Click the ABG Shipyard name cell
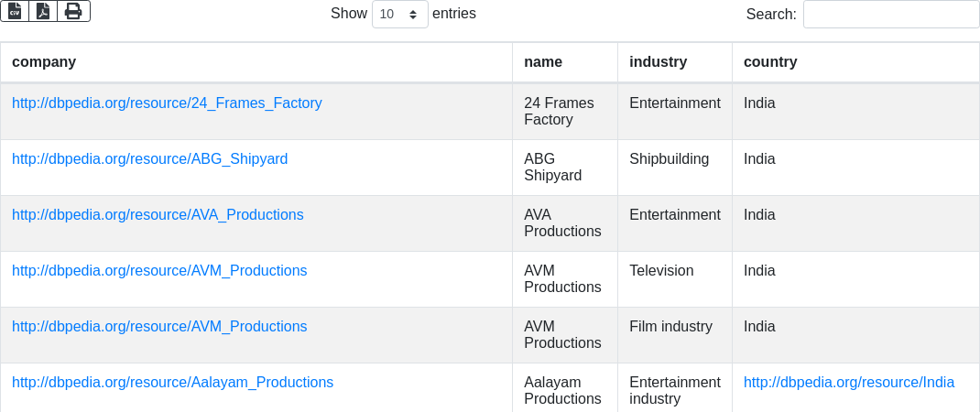The height and width of the screenshot is (412, 980). pos(552,167)
